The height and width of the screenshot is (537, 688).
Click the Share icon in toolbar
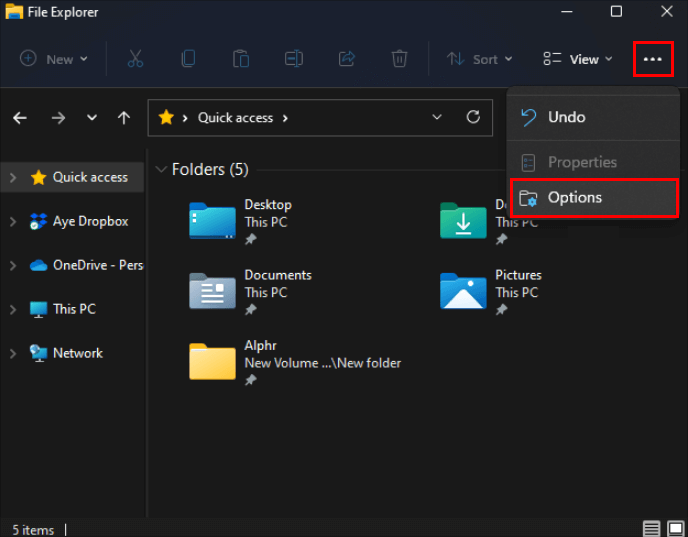pyautogui.click(x=346, y=59)
